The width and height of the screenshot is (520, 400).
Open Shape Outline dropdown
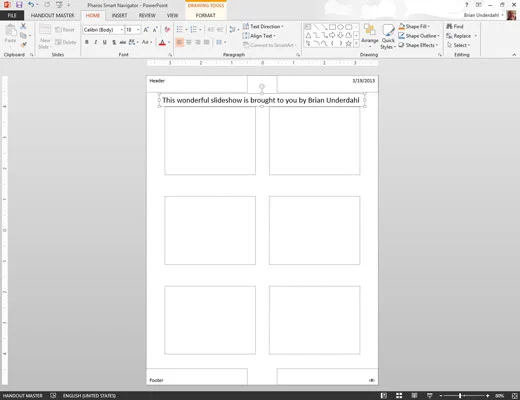[419, 36]
